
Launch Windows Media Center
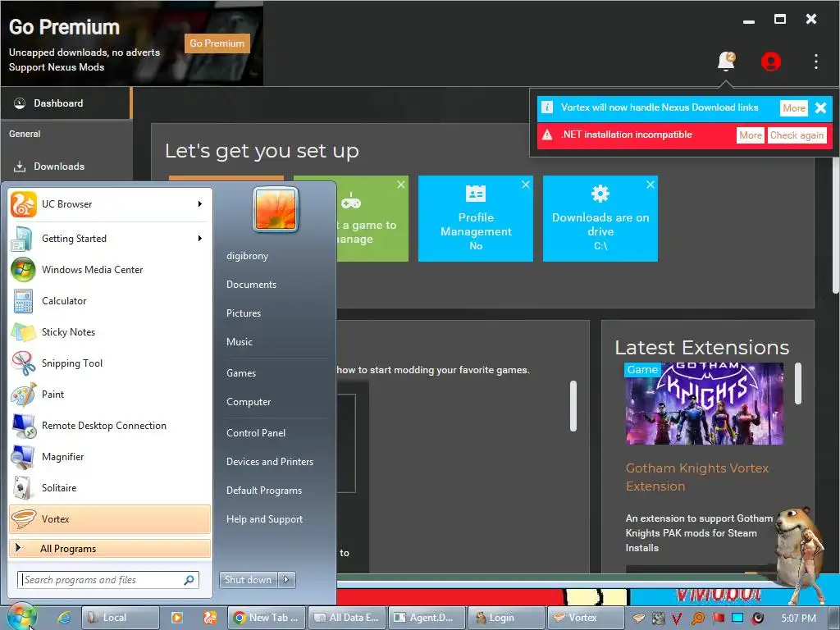click(110, 269)
